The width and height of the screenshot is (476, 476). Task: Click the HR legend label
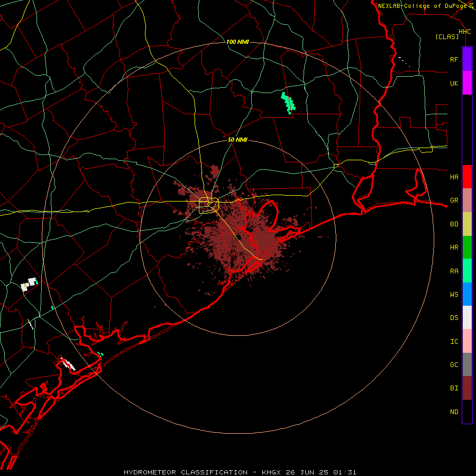coord(454,248)
